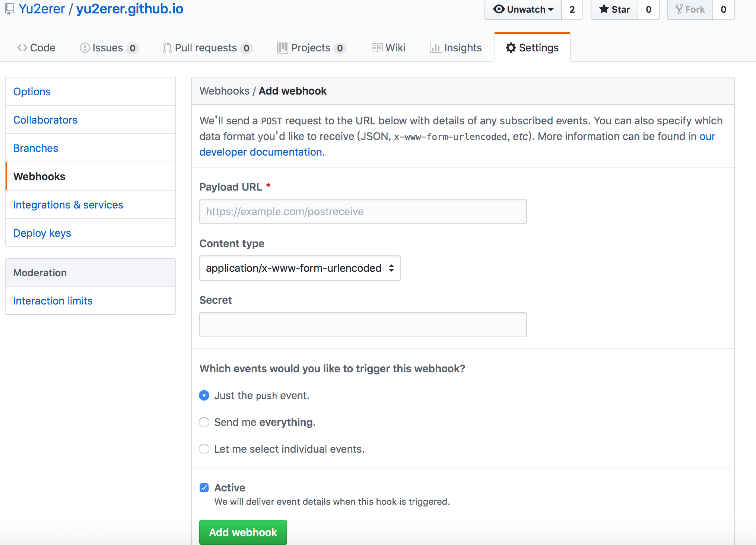756x545 pixels.
Task: Click the fork icon
Action: 679,9
